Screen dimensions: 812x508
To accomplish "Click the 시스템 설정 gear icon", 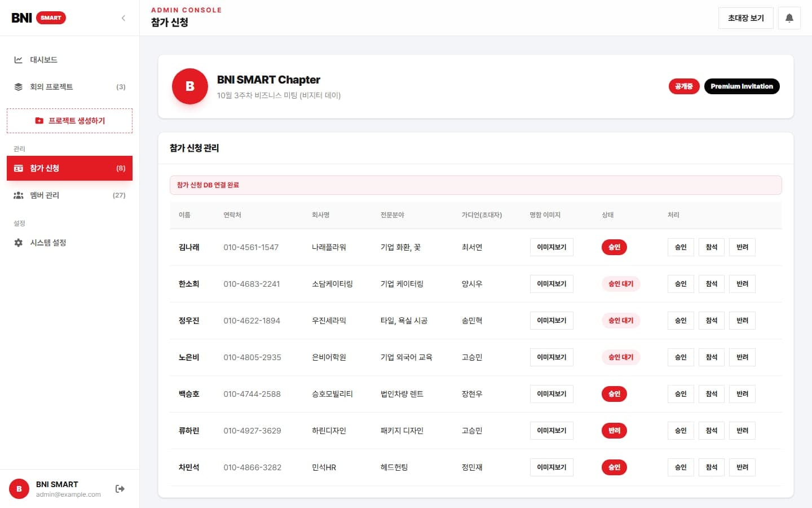I will (19, 243).
